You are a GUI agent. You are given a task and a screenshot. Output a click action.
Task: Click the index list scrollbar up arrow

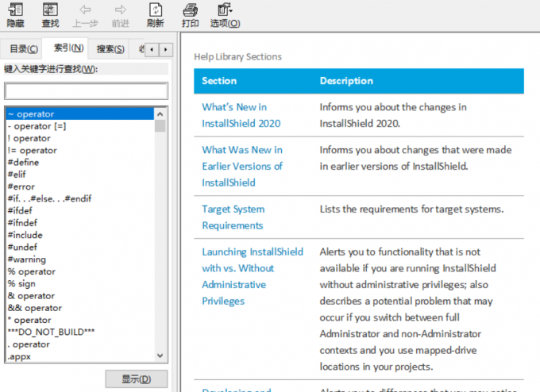[x=160, y=114]
